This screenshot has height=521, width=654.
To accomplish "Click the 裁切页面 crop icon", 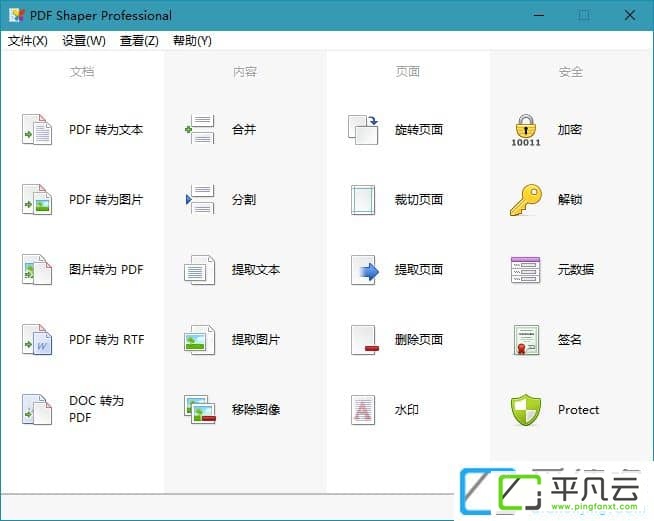I will pos(363,199).
